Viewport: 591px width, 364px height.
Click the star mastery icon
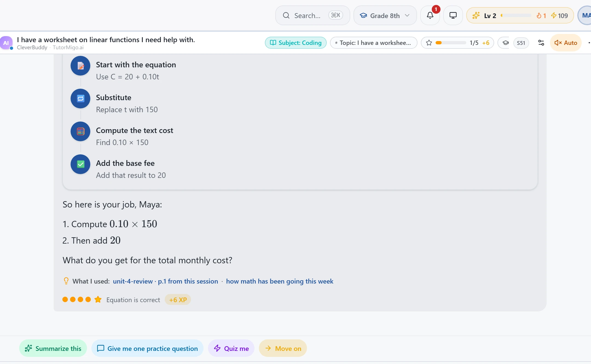(429, 43)
